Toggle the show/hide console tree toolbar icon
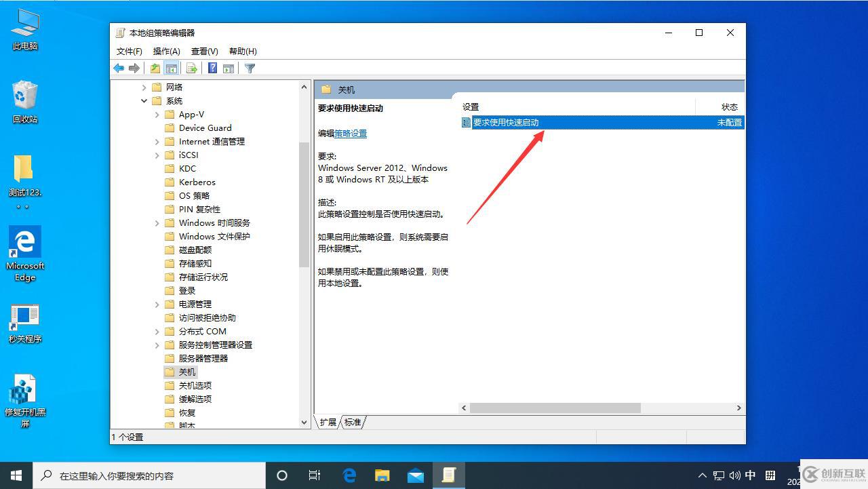Viewport: 868px width, 489px height. [172, 68]
